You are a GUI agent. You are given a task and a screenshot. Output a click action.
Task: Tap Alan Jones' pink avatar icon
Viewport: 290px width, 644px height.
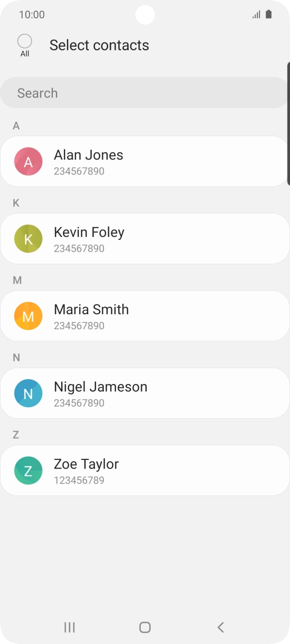click(28, 161)
